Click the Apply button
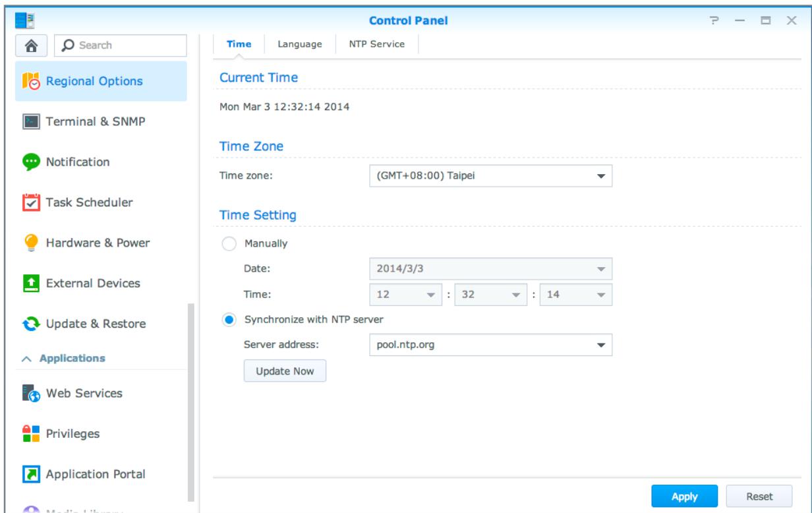This screenshot has height=513, width=812. pos(685,496)
